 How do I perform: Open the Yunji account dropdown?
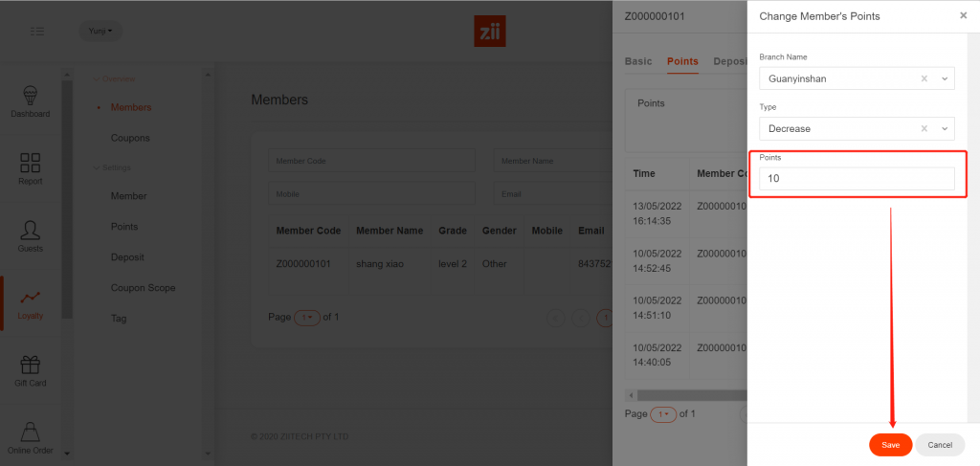pyautogui.click(x=100, y=32)
